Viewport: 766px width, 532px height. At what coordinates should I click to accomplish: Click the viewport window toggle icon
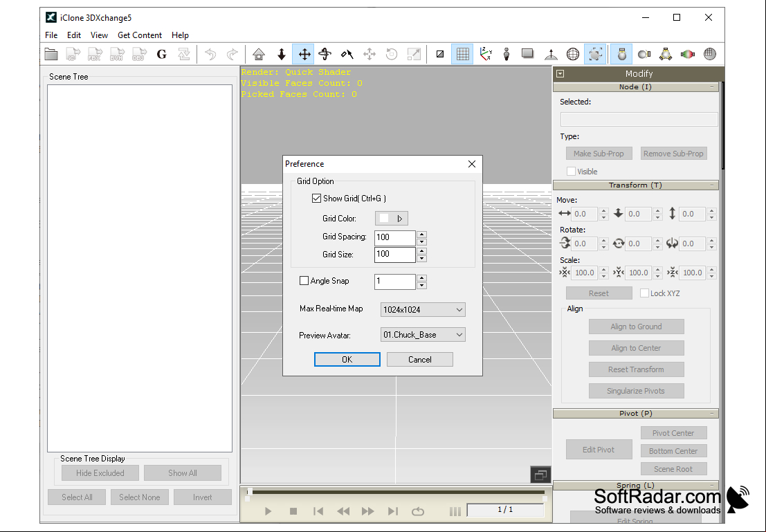point(540,475)
